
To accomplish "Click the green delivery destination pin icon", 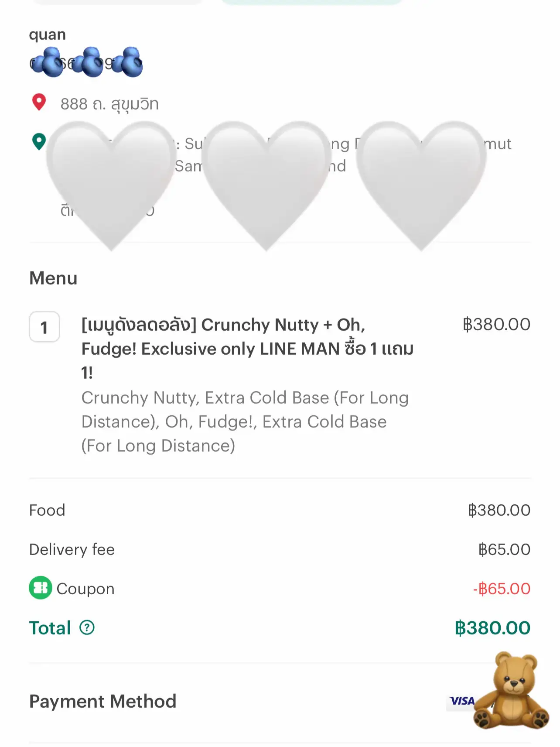I will click(39, 141).
